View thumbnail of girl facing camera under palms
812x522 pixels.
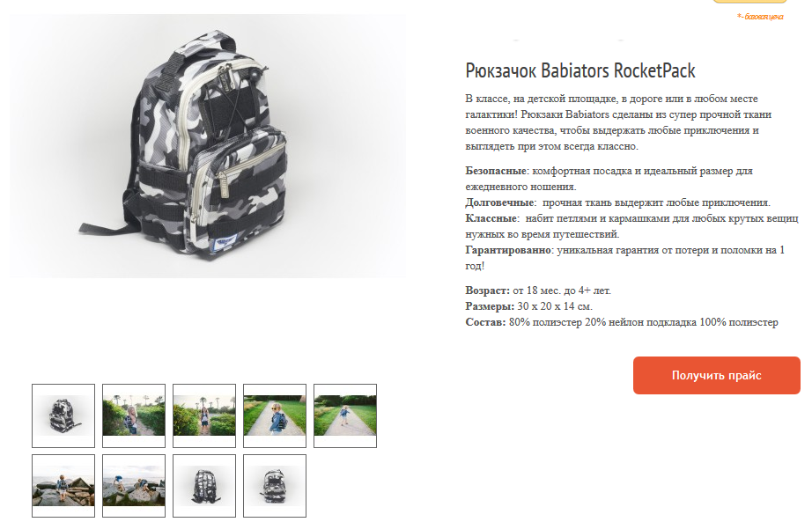[x=204, y=415]
